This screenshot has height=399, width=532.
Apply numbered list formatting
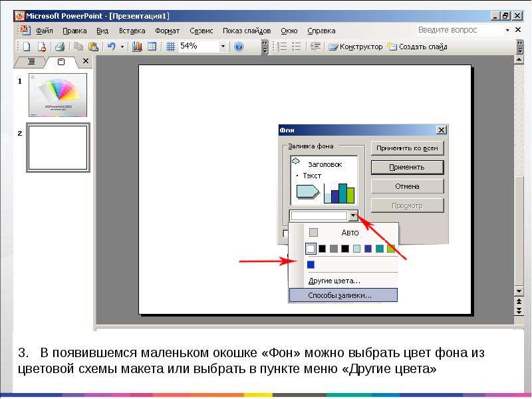(x=282, y=47)
